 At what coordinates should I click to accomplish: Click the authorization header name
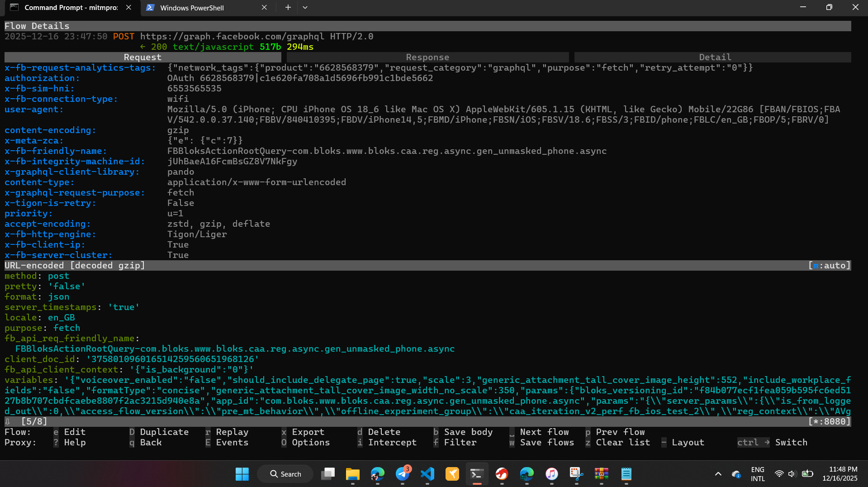pyautogui.click(x=42, y=78)
